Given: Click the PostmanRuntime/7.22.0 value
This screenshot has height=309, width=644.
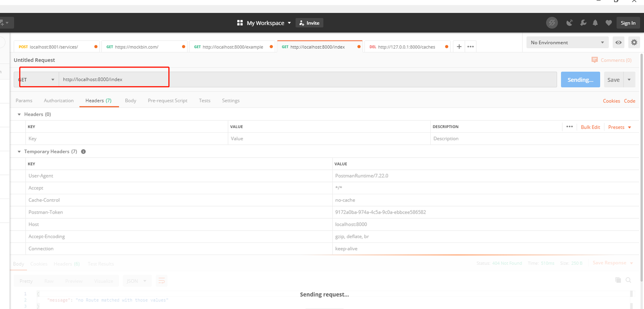Looking at the screenshot, I should [361, 176].
